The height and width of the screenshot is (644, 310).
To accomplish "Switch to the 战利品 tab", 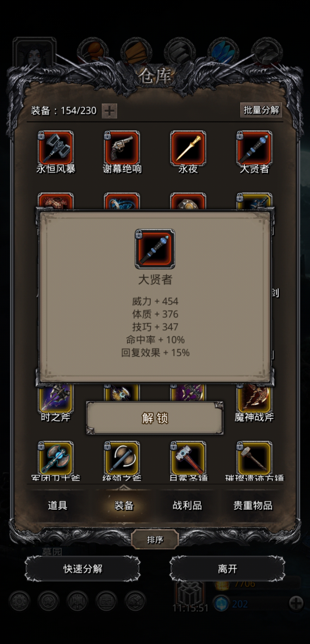I will pyautogui.click(x=187, y=505).
